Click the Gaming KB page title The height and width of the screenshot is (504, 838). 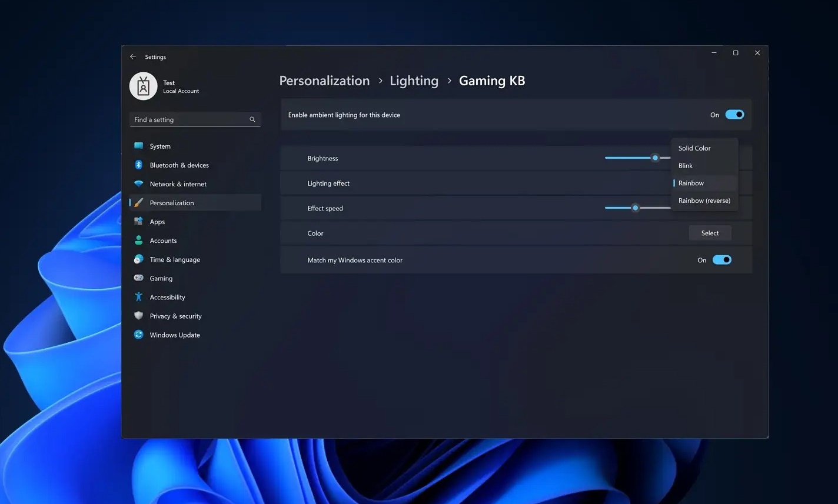click(492, 81)
